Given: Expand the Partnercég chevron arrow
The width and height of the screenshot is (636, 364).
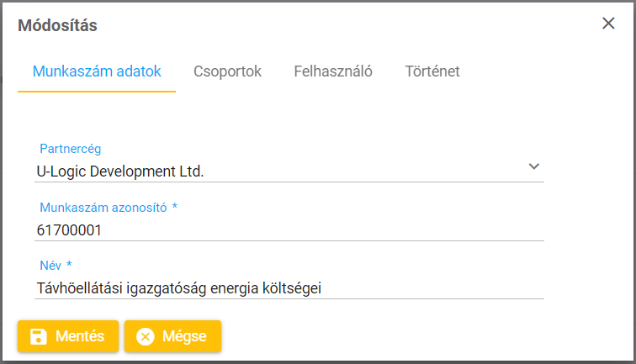Looking at the screenshot, I should pyautogui.click(x=533, y=166).
